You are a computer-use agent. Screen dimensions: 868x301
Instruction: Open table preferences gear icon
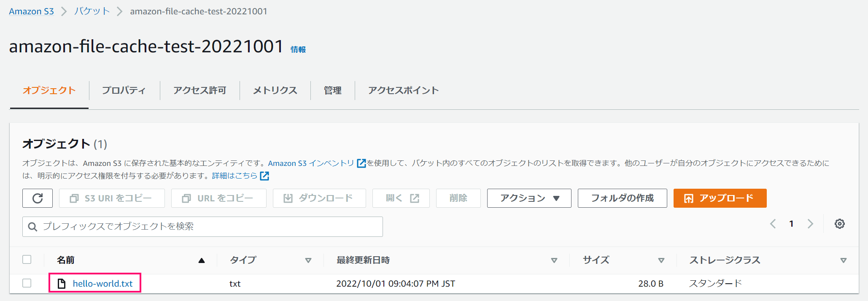pos(840,224)
